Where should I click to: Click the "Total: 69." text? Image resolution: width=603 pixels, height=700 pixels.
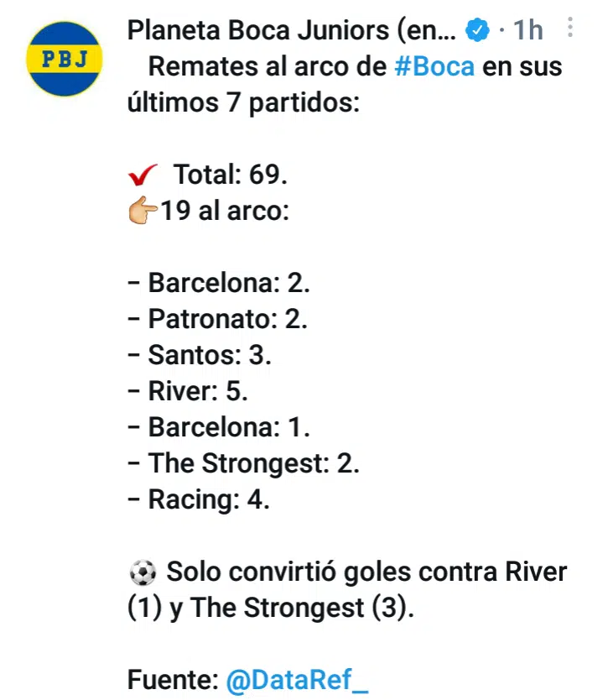[x=231, y=175]
